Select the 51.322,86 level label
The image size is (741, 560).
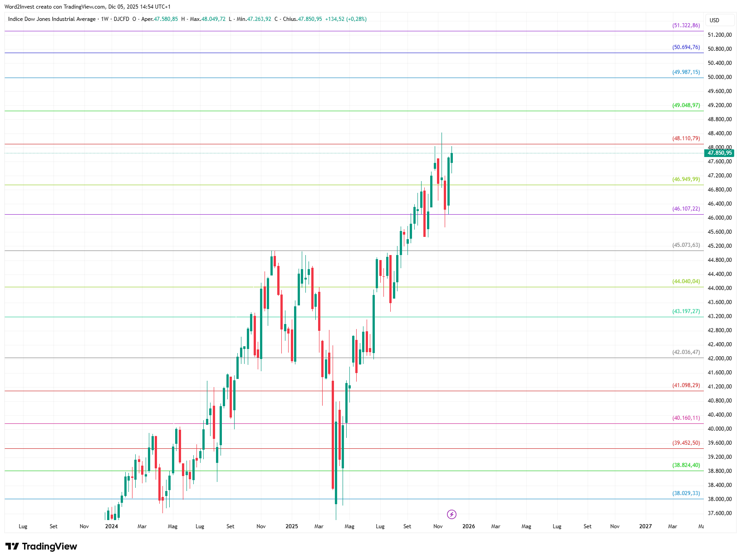click(x=686, y=25)
